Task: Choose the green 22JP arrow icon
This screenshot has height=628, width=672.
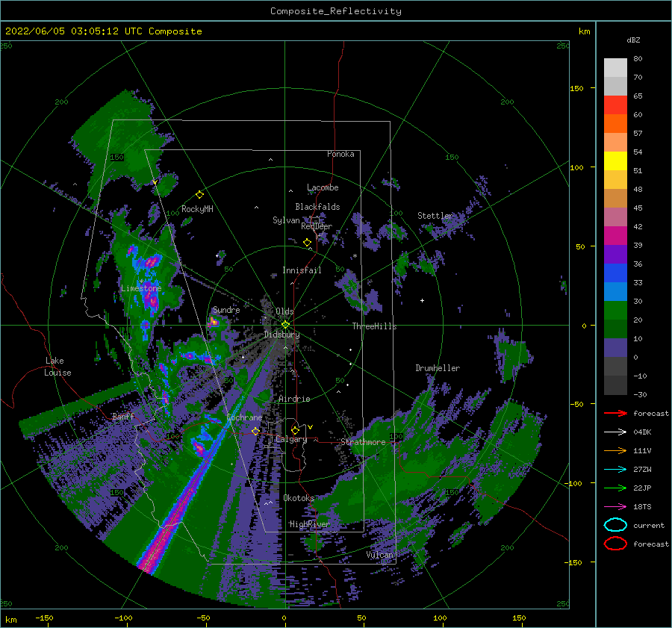Action: point(615,488)
